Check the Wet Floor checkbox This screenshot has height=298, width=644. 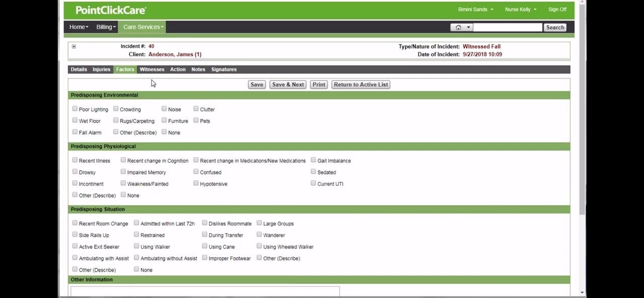75,120
